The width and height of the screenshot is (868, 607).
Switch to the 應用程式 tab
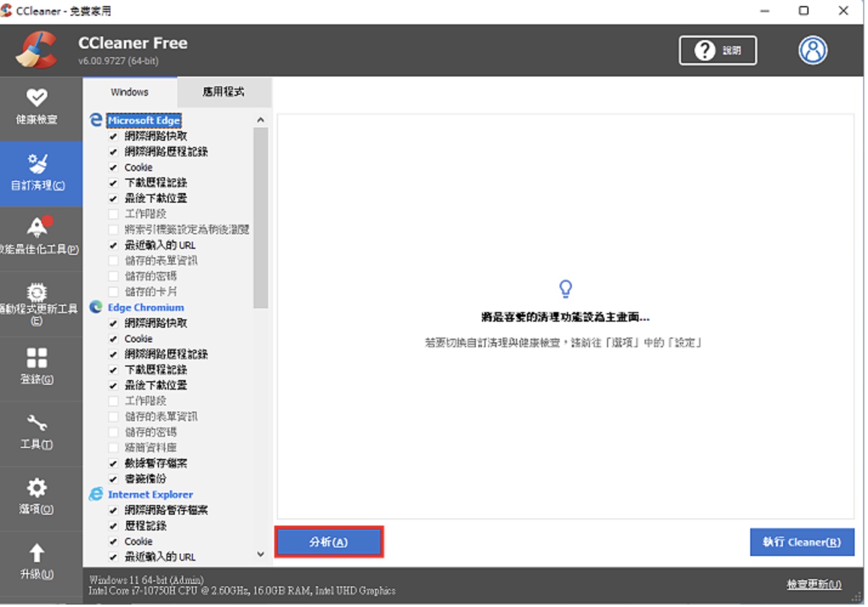(x=223, y=92)
